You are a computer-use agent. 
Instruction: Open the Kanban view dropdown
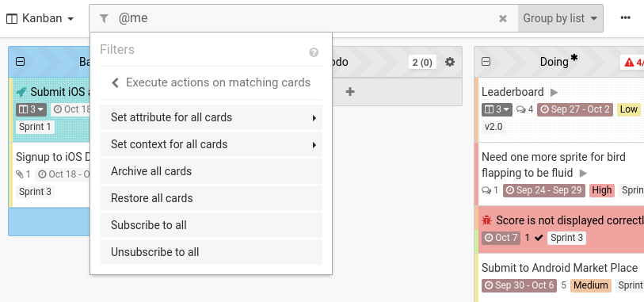(40, 18)
